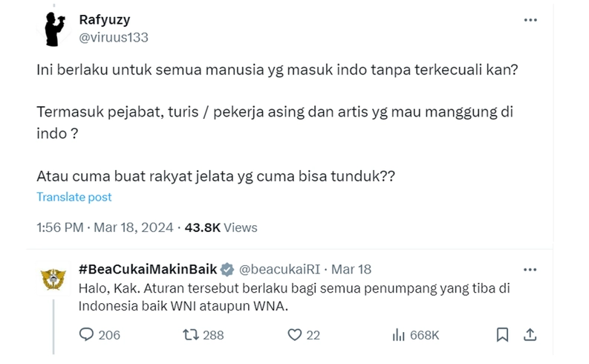Open more options for Rafyuzy's post
This screenshot has height=364, width=589.
(x=530, y=20)
